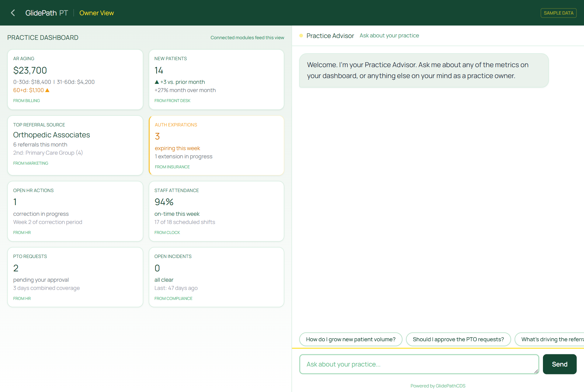Screen dimensions: 584x392
Task: Click the FROM BILLING label
Action: [x=26, y=101]
